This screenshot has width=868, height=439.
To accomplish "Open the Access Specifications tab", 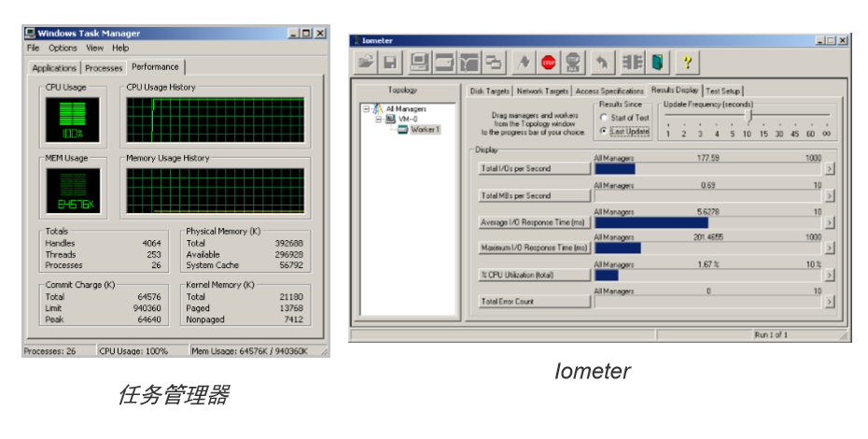I will [x=609, y=91].
